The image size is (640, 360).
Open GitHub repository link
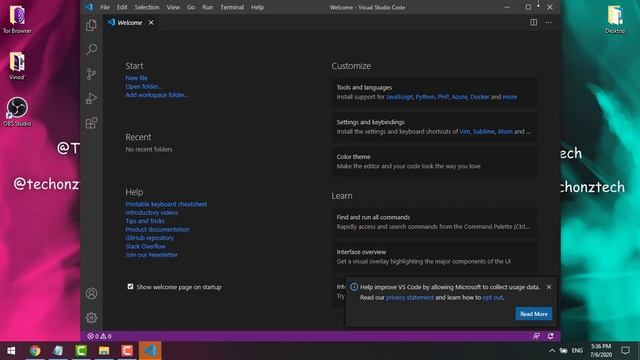point(149,238)
